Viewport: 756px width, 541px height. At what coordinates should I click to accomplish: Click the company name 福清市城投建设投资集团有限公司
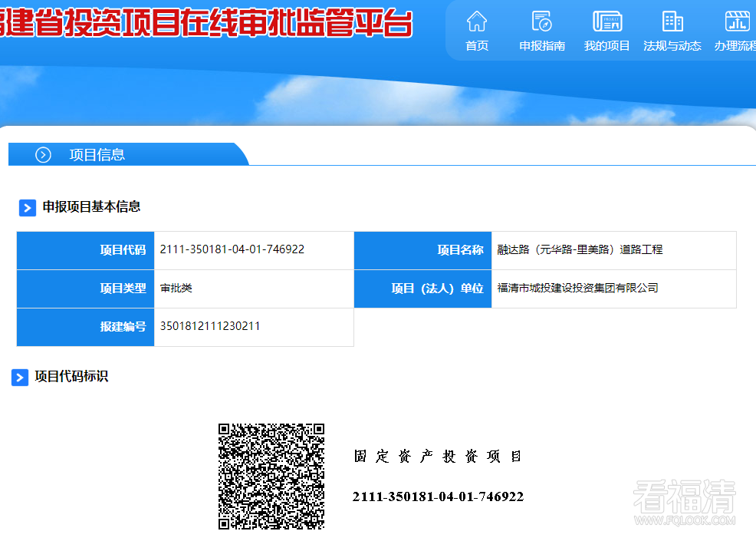(578, 288)
